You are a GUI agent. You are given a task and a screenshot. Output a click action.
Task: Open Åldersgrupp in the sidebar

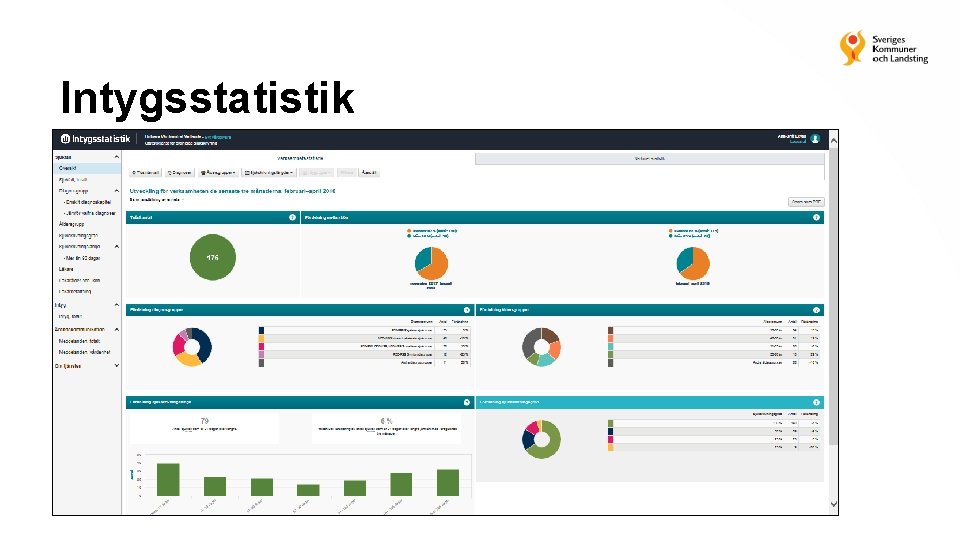click(72, 224)
